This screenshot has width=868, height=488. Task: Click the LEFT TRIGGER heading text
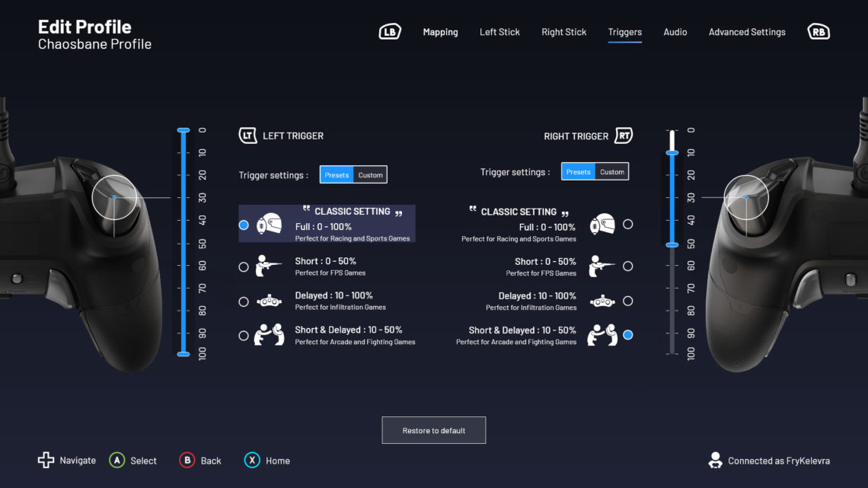tap(293, 136)
